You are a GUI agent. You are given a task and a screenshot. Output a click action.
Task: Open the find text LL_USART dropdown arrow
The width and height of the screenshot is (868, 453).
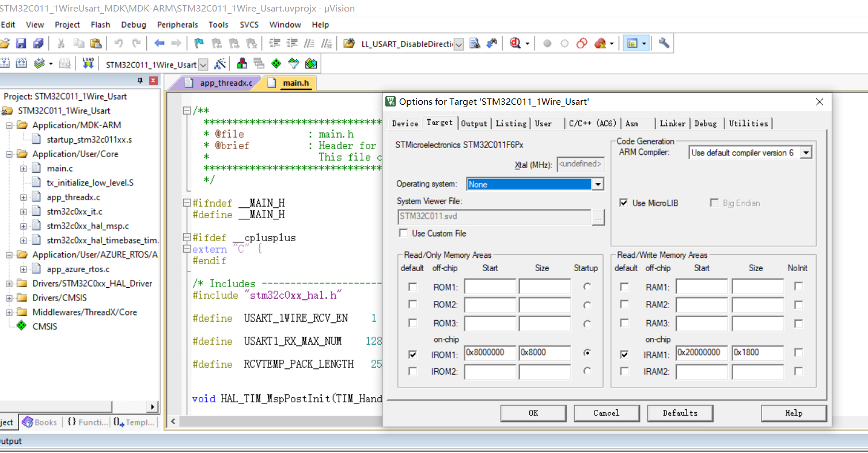(458, 44)
